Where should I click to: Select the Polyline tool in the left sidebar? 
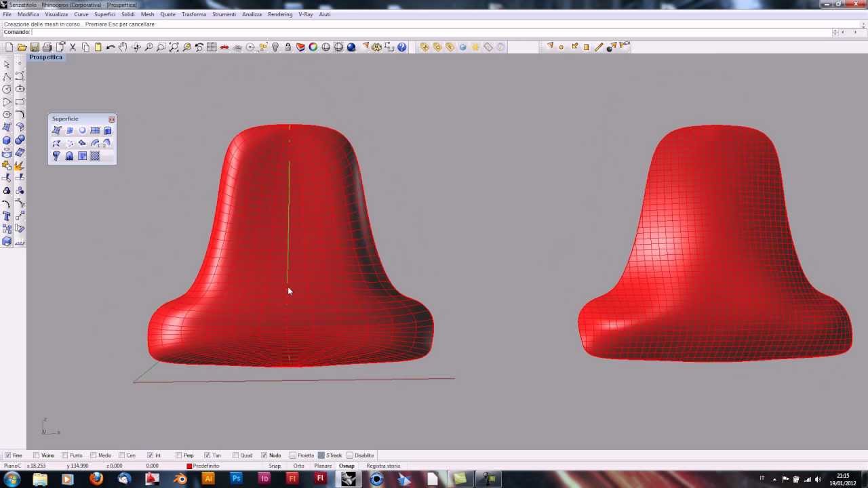coord(7,77)
